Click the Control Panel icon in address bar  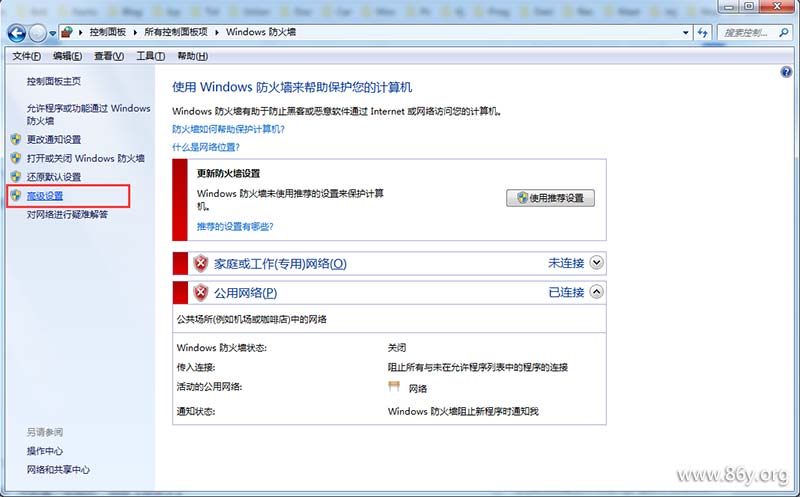[67, 33]
